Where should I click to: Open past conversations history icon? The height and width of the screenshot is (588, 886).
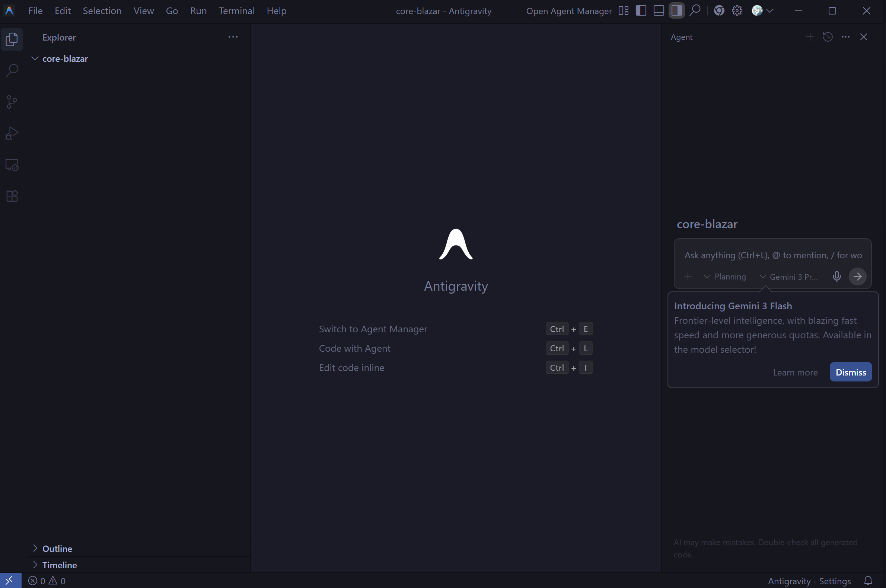[828, 37]
